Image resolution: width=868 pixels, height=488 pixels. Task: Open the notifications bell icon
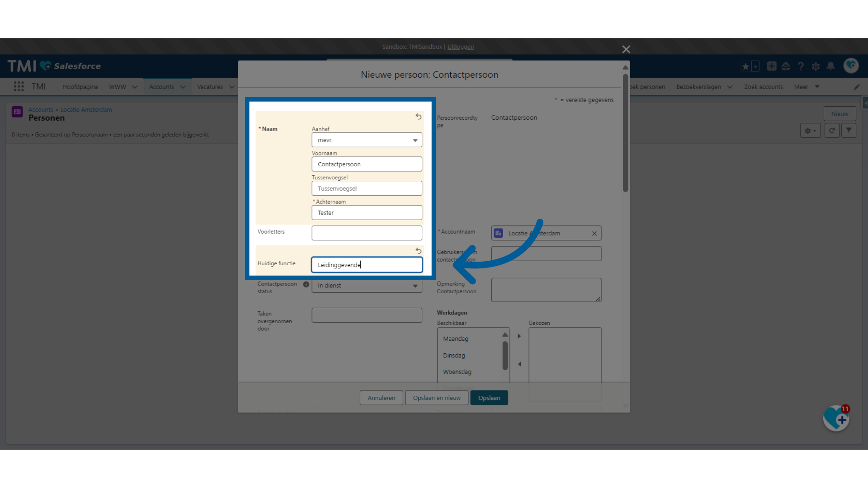click(x=830, y=66)
